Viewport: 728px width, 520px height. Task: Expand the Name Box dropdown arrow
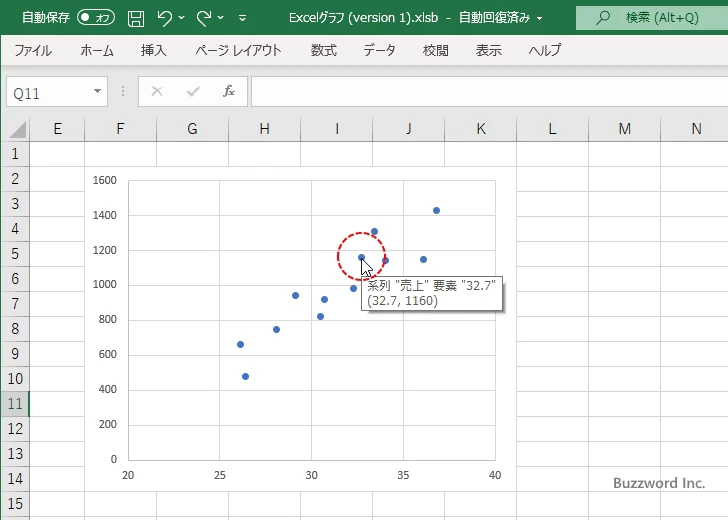tap(98, 91)
